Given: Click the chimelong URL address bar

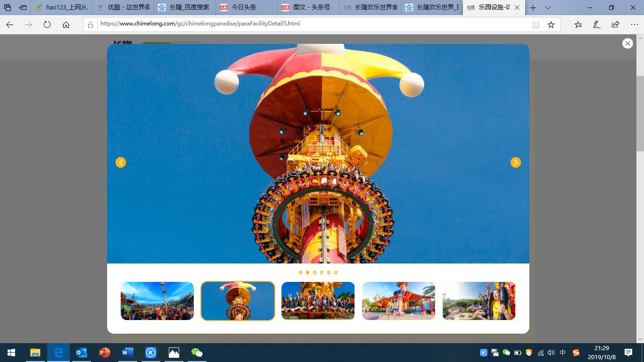Looking at the screenshot, I should coord(311,24).
